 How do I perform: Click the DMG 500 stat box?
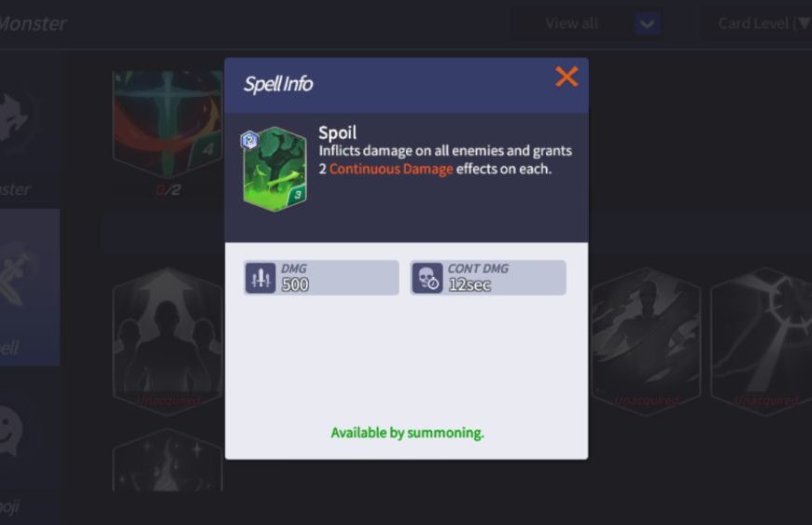click(x=321, y=278)
